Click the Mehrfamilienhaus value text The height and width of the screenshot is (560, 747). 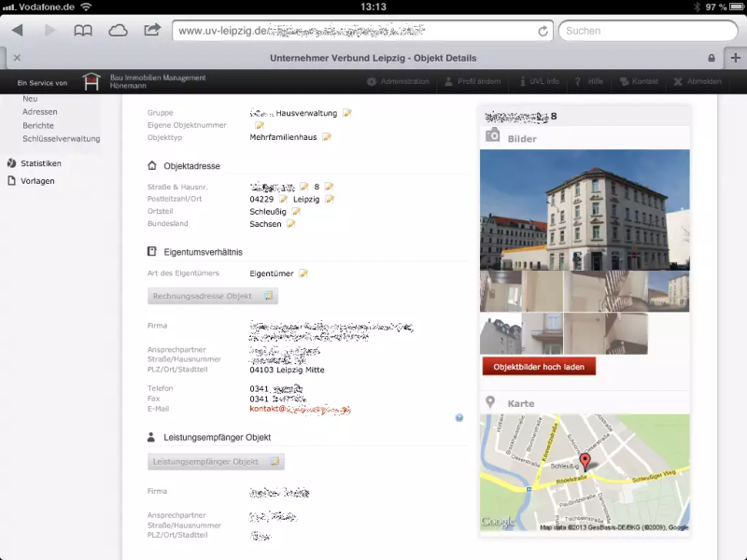coord(283,137)
